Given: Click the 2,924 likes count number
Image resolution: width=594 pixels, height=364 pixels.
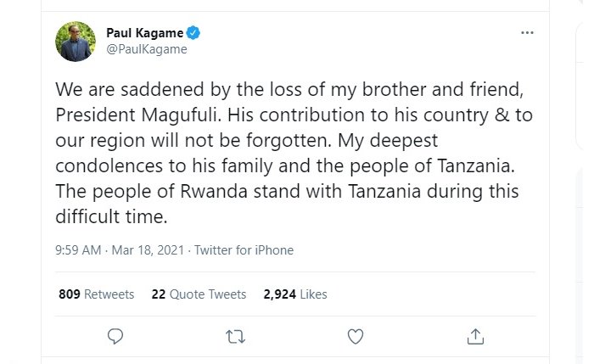Looking at the screenshot, I should 279,294.
